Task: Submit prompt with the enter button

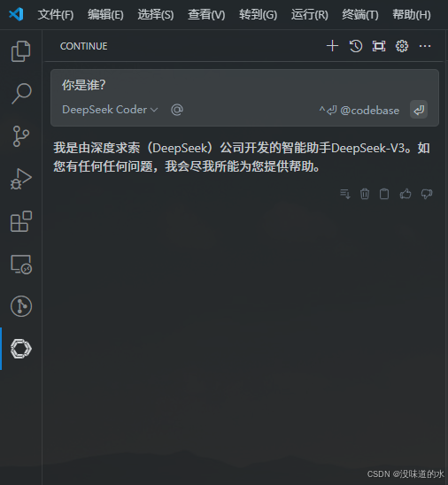Action: (x=419, y=110)
